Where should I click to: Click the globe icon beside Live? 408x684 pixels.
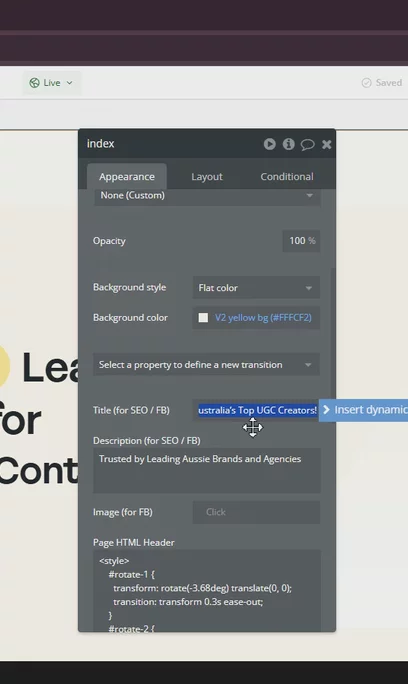pos(34,83)
